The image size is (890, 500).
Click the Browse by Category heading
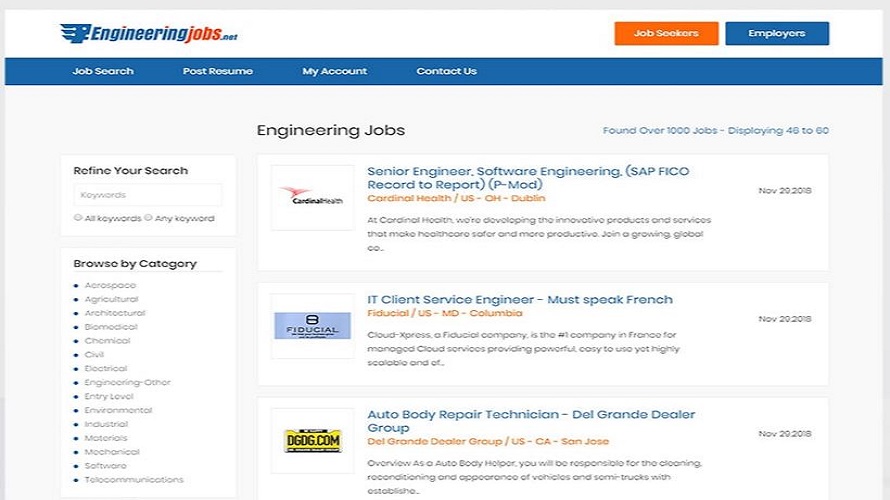tap(135, 264)
